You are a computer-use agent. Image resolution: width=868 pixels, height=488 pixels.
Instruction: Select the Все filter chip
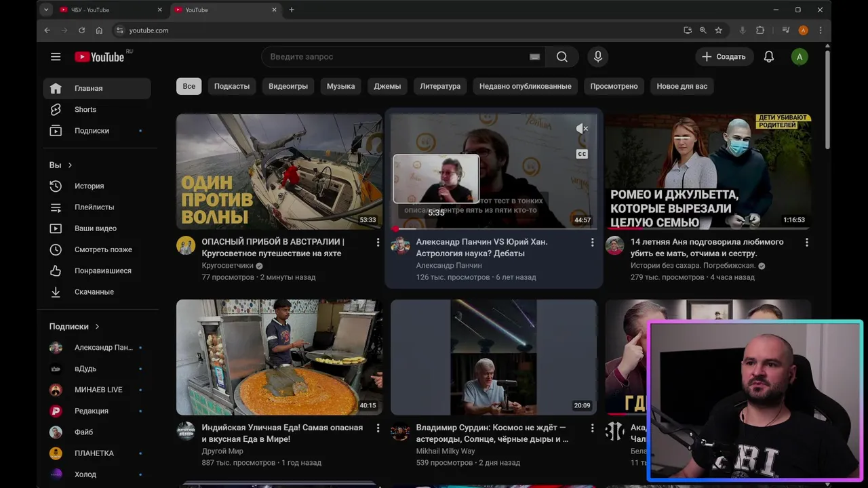click(x=189, y=86)
